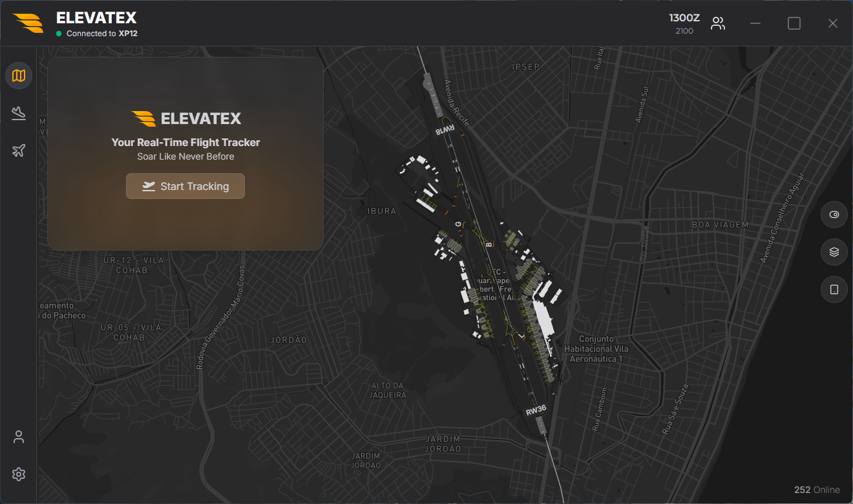This screenshot has width=853, height=504.
Task: Open the user profile sidebar page
Action: [x=19, y=437]
